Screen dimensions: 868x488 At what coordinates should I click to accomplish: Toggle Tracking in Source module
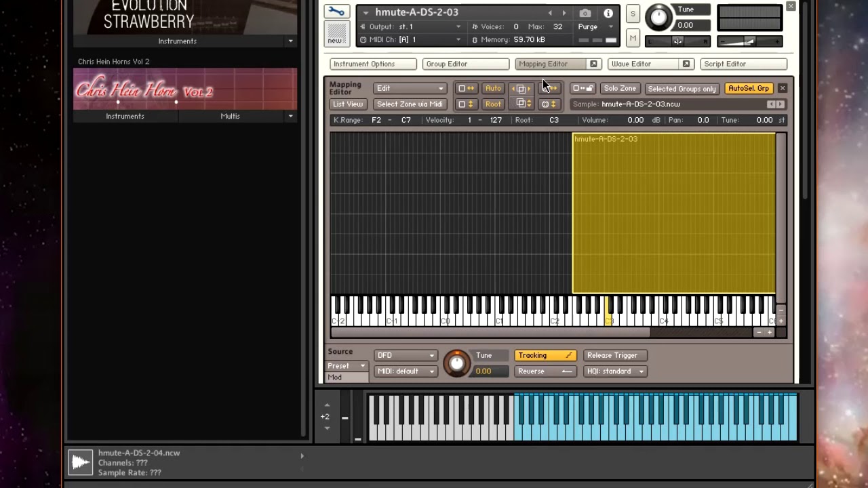pos(545,355)
